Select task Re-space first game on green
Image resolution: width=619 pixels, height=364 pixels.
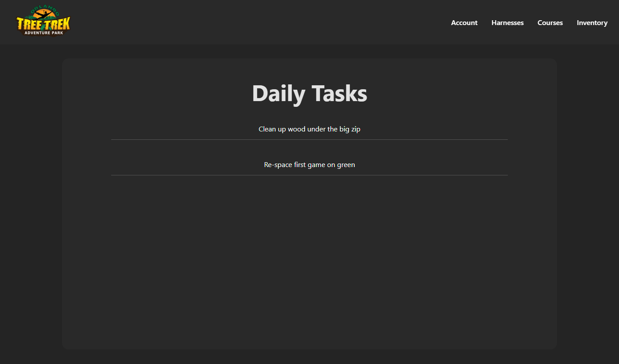(x=309, y=165)
